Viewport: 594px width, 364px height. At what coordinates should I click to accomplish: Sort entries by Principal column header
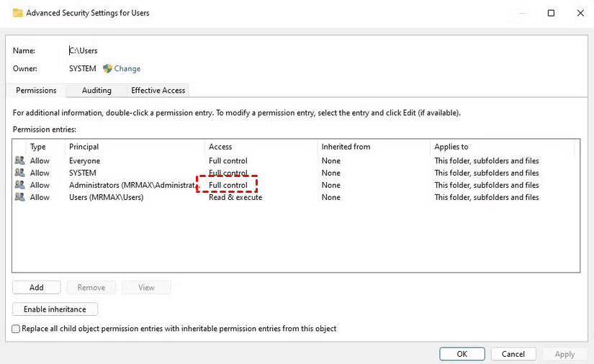coord(84,147)
